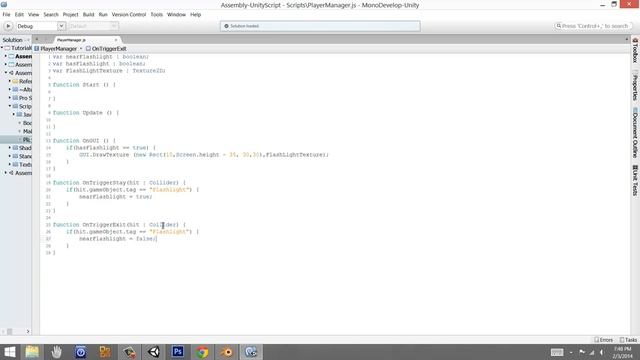Open File Explorer from the taskbar
The width and height of the screenshot is (640, 360).
pos(32,352)
